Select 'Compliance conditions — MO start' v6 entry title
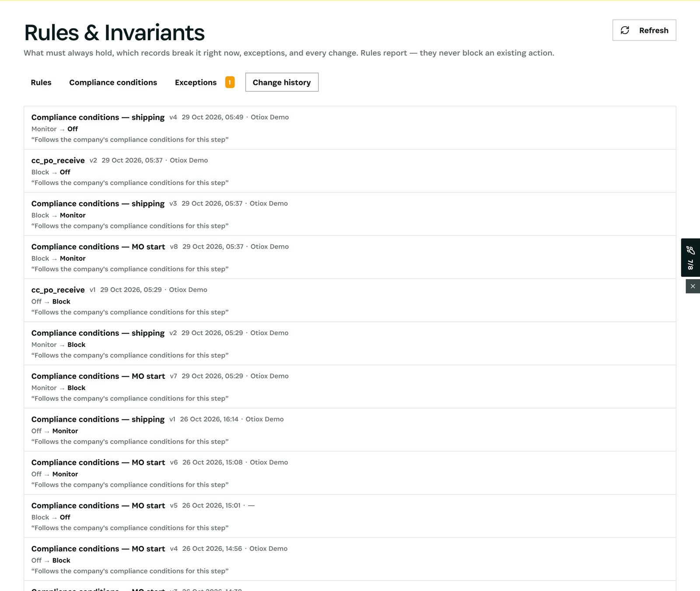Image resolution: width=700 pixels, height=591 pixels. pos(98,462)
